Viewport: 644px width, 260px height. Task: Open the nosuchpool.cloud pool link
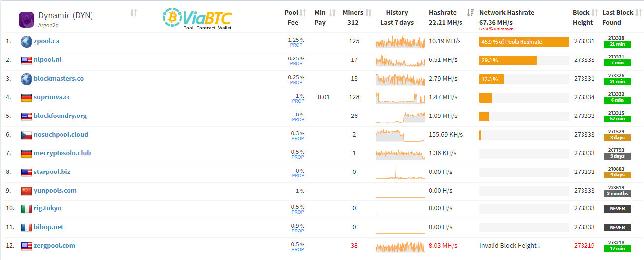tap(61, 135)
